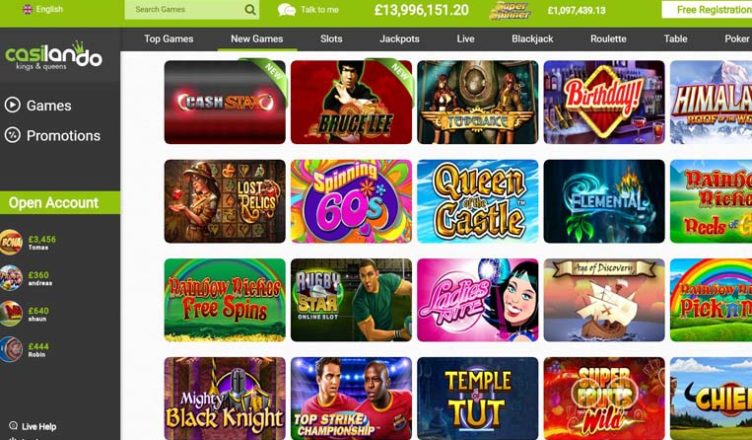Open the Bruce Lee game thumbnail

351,102
